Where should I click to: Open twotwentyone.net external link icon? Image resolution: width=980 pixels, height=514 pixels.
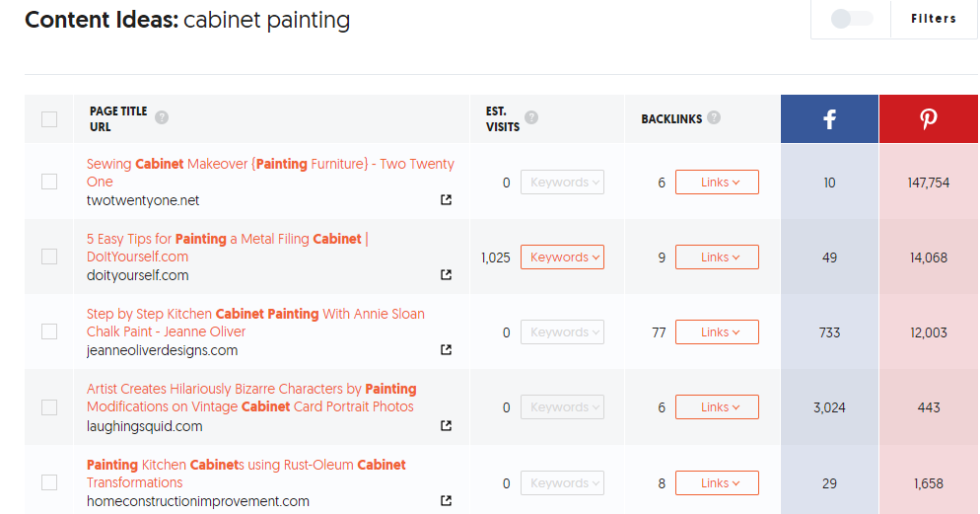pyautogui.click(x=446, y=200)
